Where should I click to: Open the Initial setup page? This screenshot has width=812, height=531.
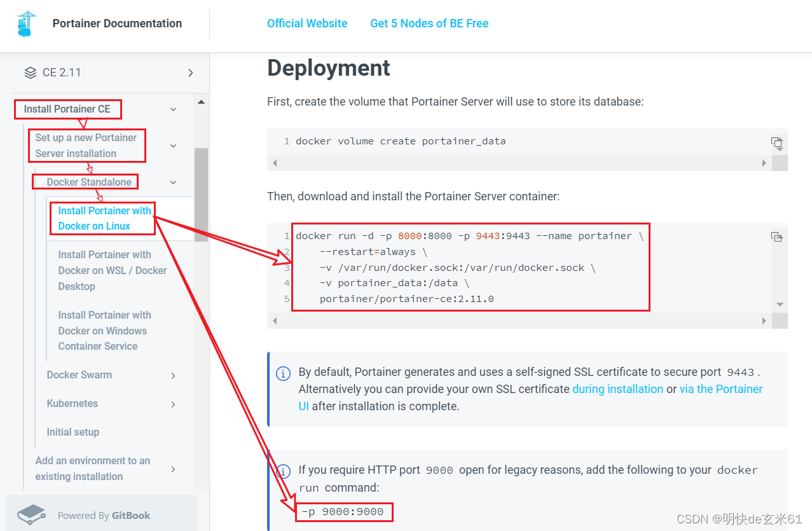[x=73, y=432]
